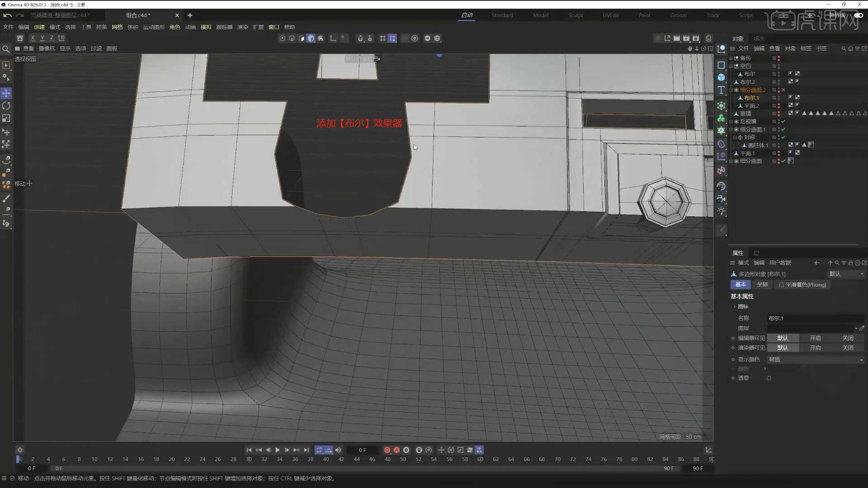Toggle the green enable checkmark on 后视镜

click(783, 121)
